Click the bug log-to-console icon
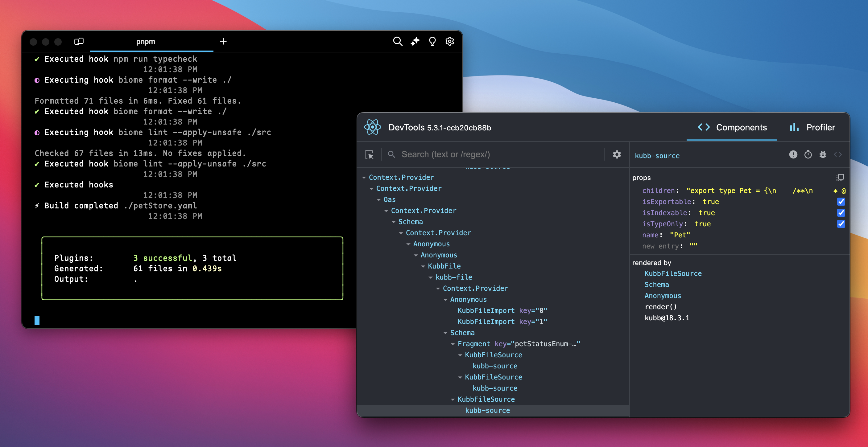 [x=823, y=154]
